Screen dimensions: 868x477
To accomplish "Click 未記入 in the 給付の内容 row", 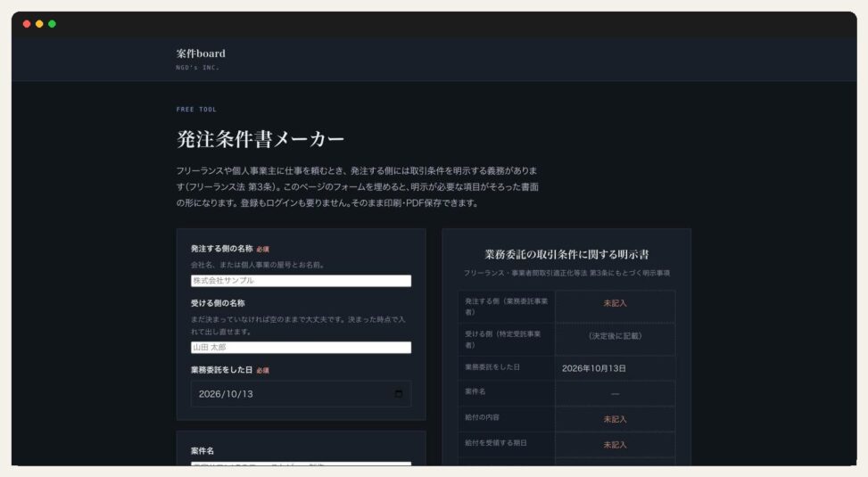I will point(615,419).
